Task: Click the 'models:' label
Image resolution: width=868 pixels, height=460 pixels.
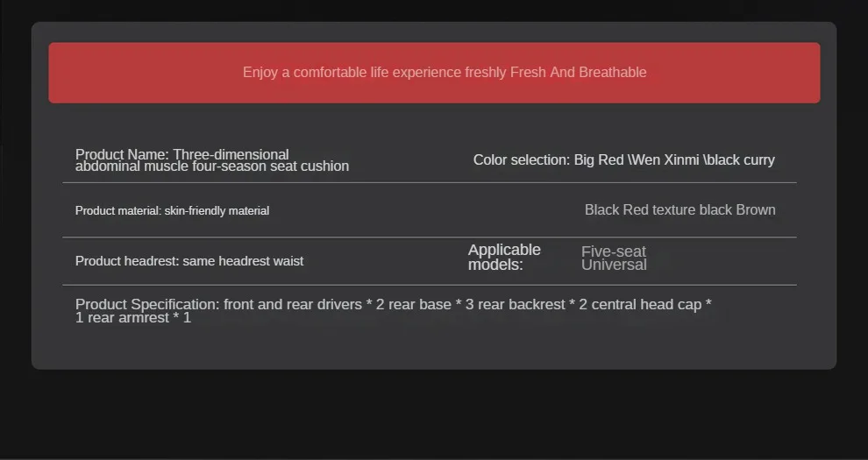Action: point(495,265)
